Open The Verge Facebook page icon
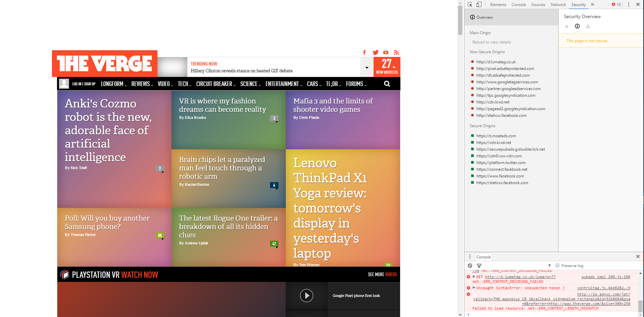The height and width of the screenshot is (317, 644). (x=365, y=52)
